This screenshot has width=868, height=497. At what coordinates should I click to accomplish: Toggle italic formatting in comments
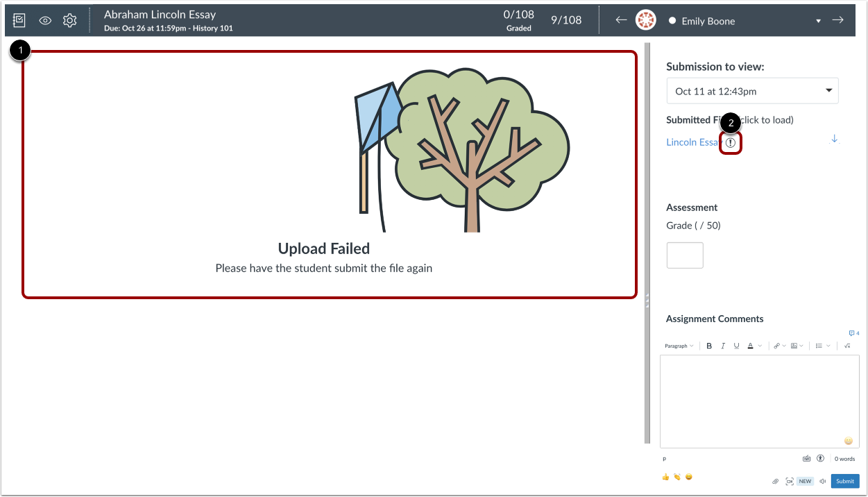coord(723,346)
